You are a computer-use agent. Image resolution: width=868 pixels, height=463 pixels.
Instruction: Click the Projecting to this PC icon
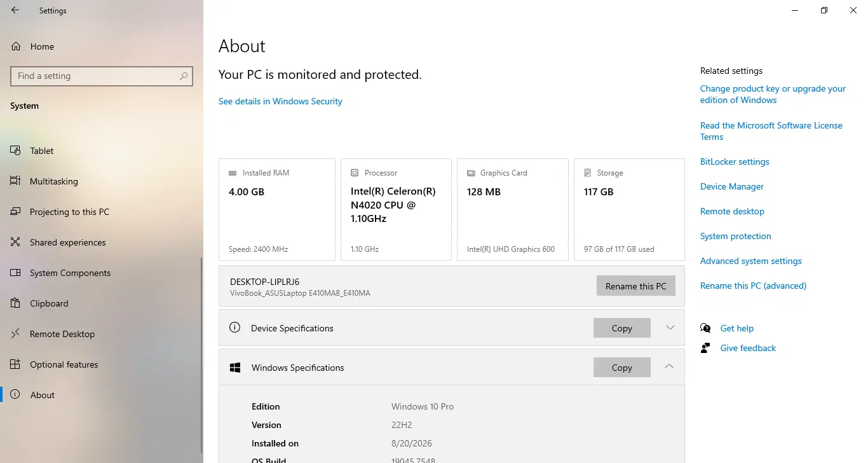(16, 212)
